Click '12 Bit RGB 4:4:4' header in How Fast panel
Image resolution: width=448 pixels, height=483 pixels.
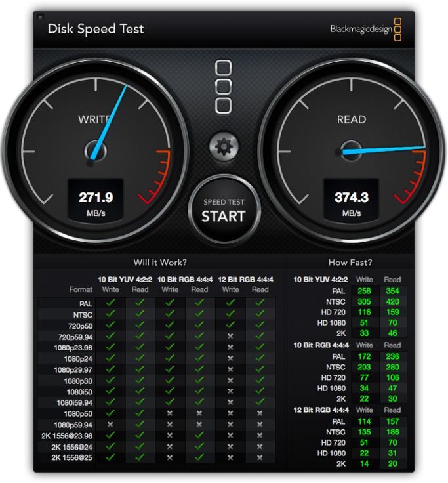pyautogui.click(x=321, y=410)
